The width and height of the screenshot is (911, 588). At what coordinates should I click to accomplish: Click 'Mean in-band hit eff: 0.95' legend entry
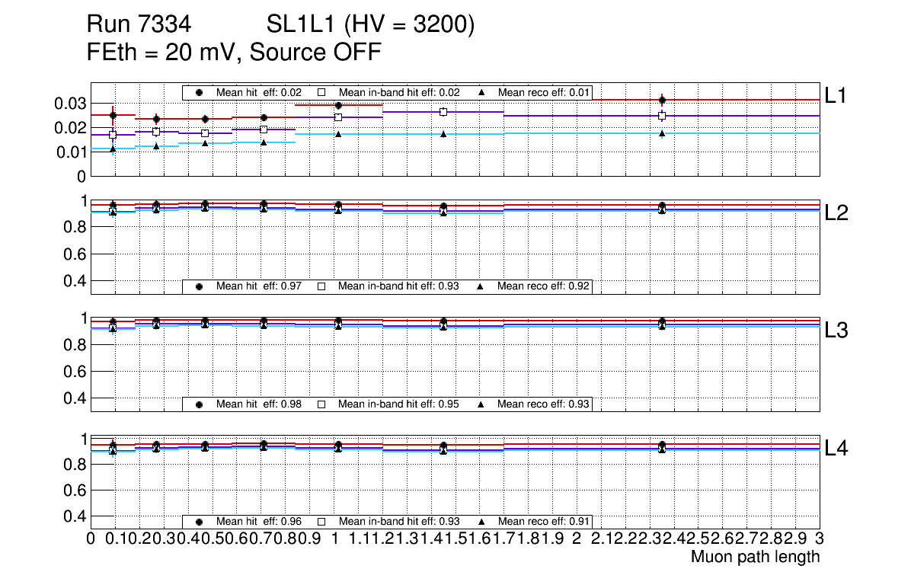point(398,404)
